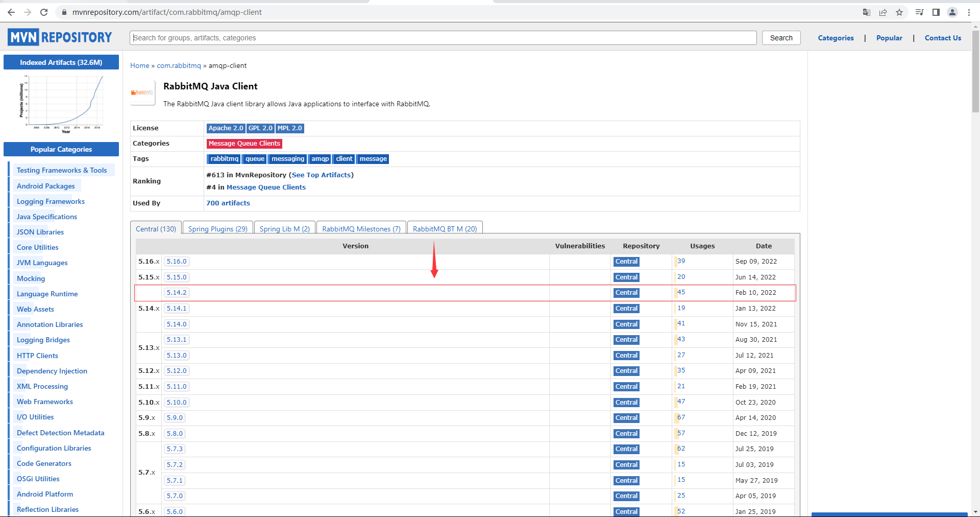Click the amqp tag
980x517 pixels.
(x=320, y=159)
